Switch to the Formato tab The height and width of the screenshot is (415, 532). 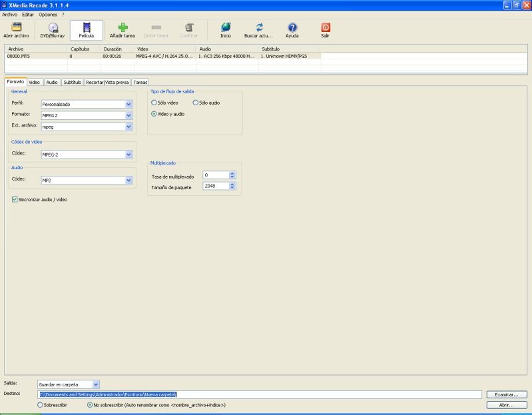tap(15, 82)
